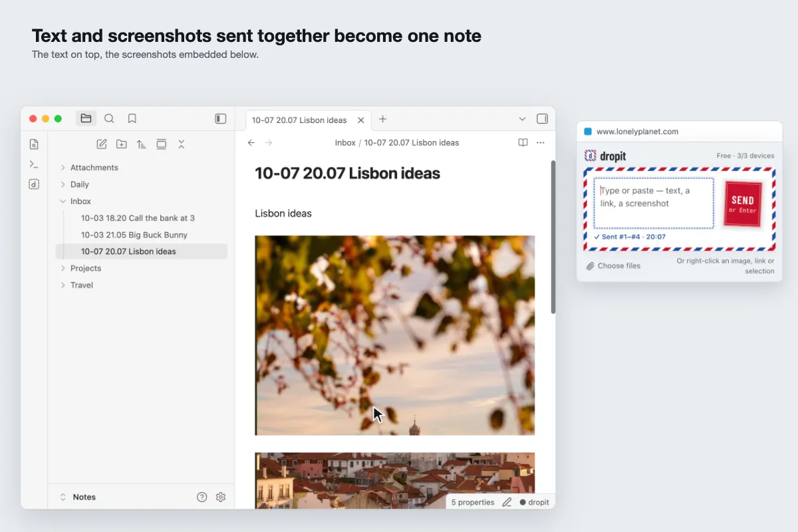This screenshot has height=532, width=798.
Task: Click Lisbon ideas in the breadcrumb
Action: pyautogui.click(x=412, y=142)
